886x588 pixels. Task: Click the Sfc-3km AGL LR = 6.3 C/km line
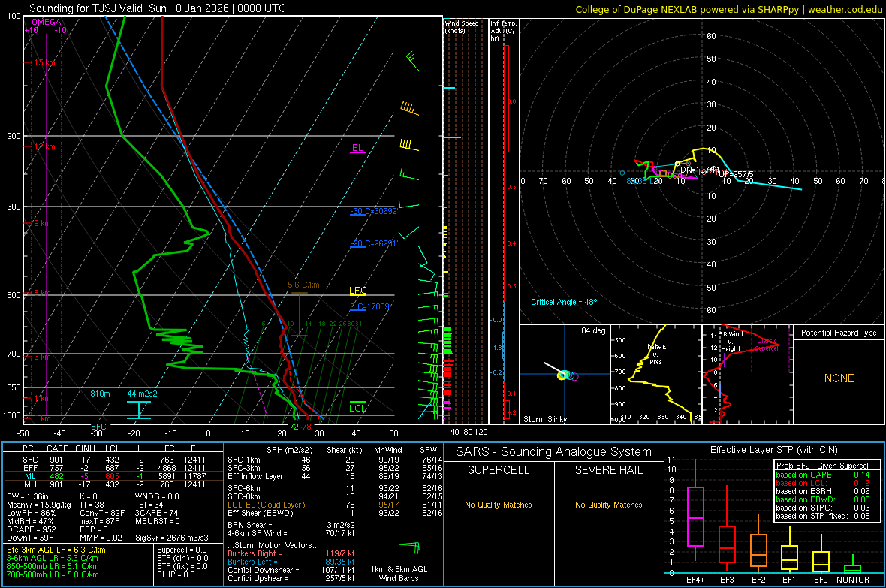coord(56,550)
